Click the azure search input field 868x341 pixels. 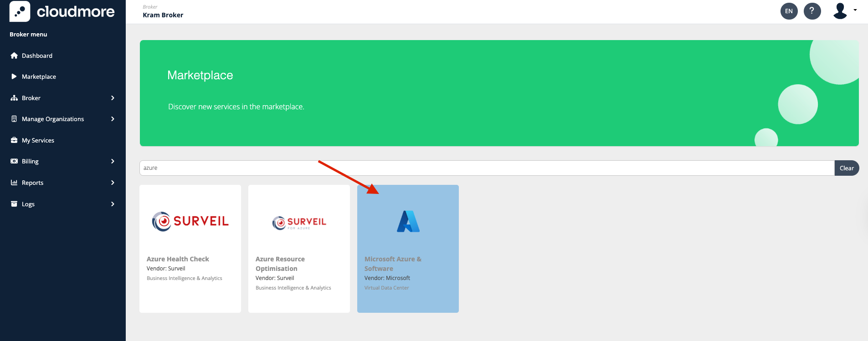[486, 168]
